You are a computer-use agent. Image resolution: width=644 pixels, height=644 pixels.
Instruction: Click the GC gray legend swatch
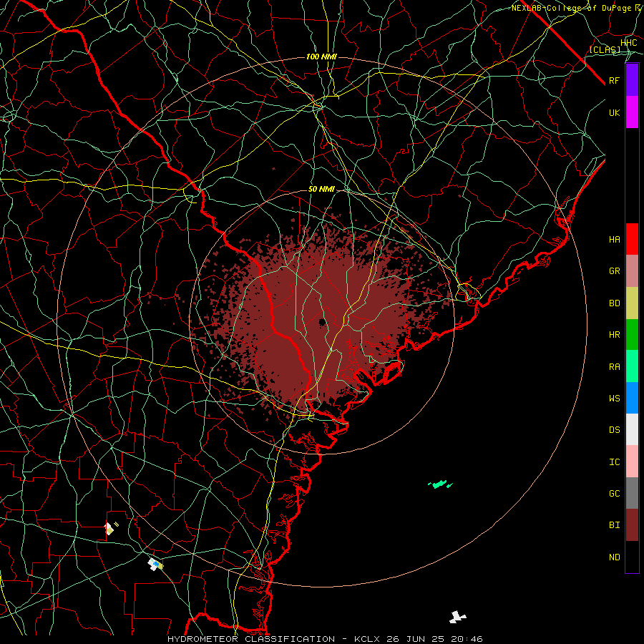pos(632,493)
